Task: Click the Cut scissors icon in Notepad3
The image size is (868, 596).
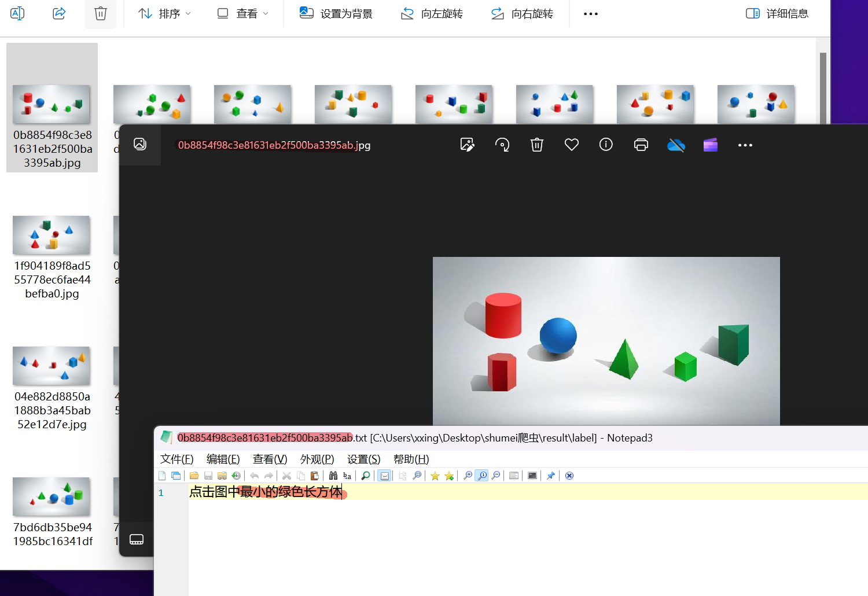Action: pyautogui.click(x=286, y=476)
